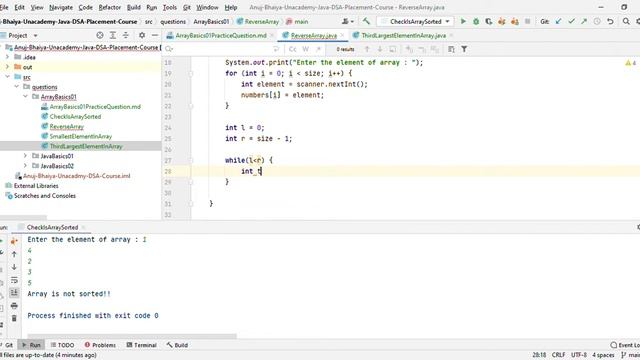Open the Tools menu
The width and height of the screenshot is (640, 360).
pos(169,7)
